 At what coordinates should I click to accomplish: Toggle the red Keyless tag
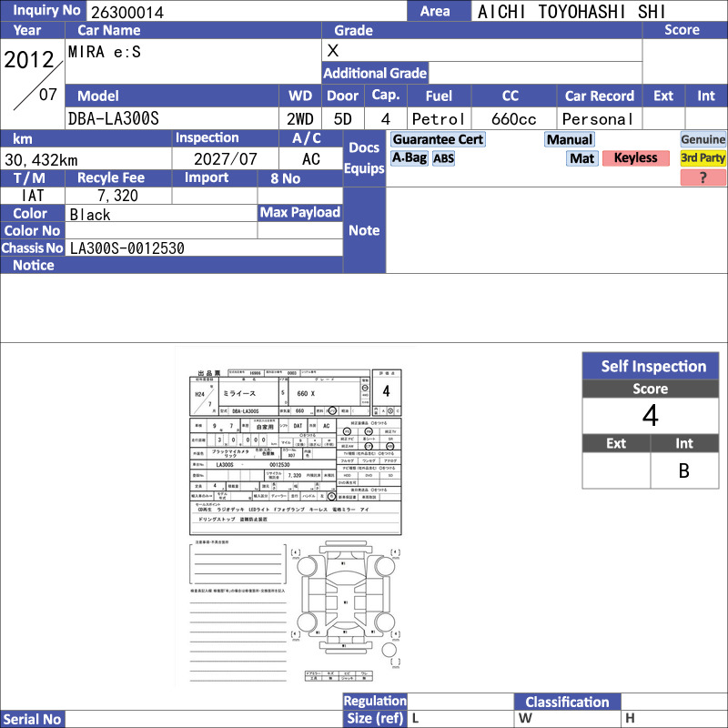pos(635,157)
